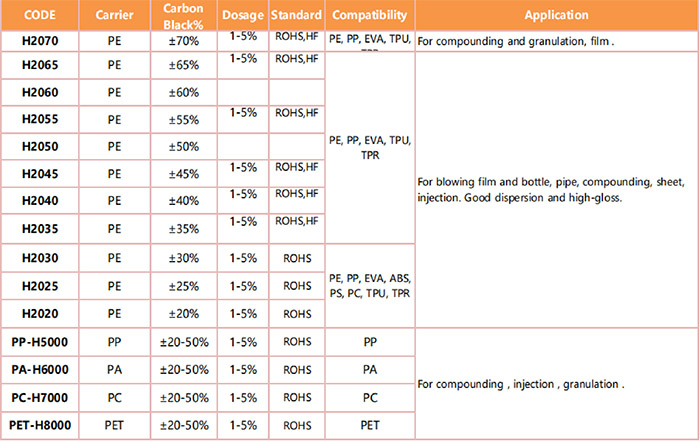Click the Application column header
700x441 pixels.
556,15
